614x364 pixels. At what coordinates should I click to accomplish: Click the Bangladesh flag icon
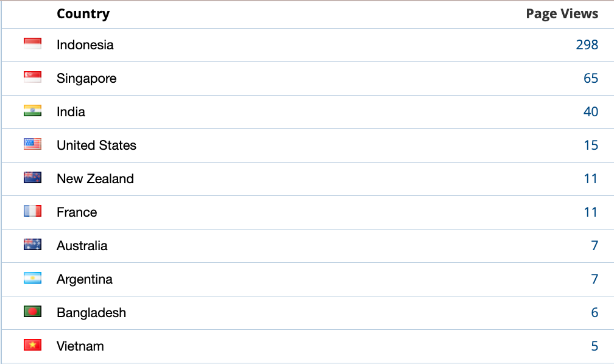click(32, 312)
